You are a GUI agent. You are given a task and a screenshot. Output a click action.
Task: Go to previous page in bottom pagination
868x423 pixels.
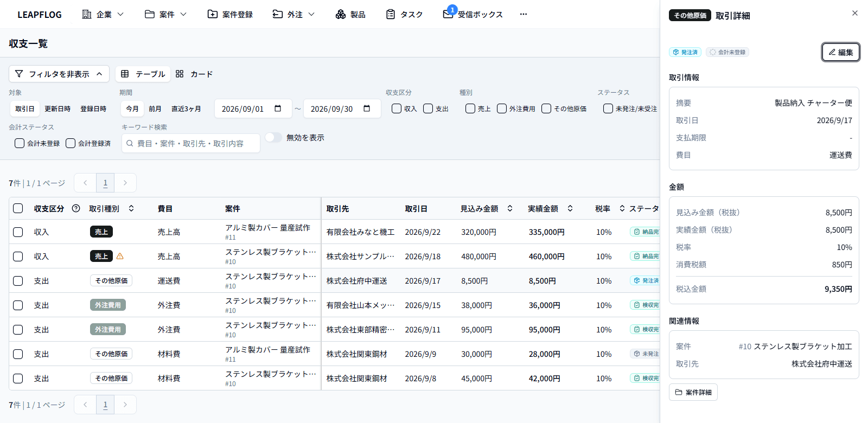[x=85, y=405]
